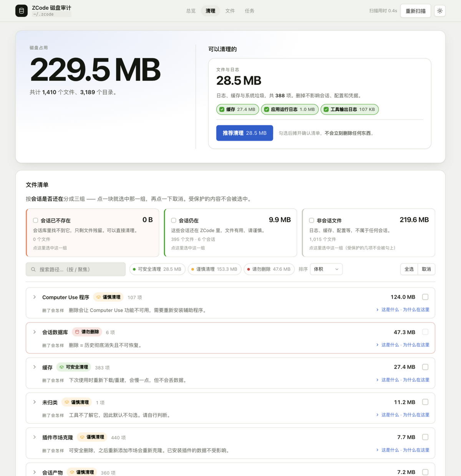Screen dimensions: 461x476
Task: Click the 383 项 count in 缓存 row
Action: pyautogui.click(x=102, y=368)
